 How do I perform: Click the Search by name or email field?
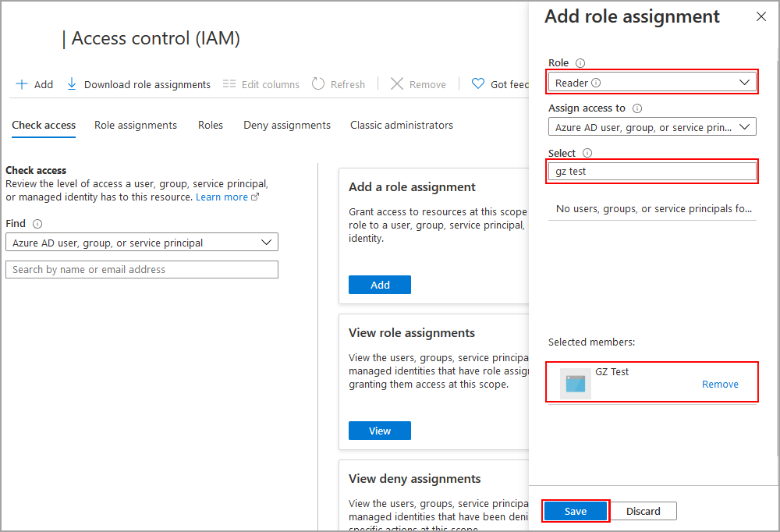pos(141,269)
